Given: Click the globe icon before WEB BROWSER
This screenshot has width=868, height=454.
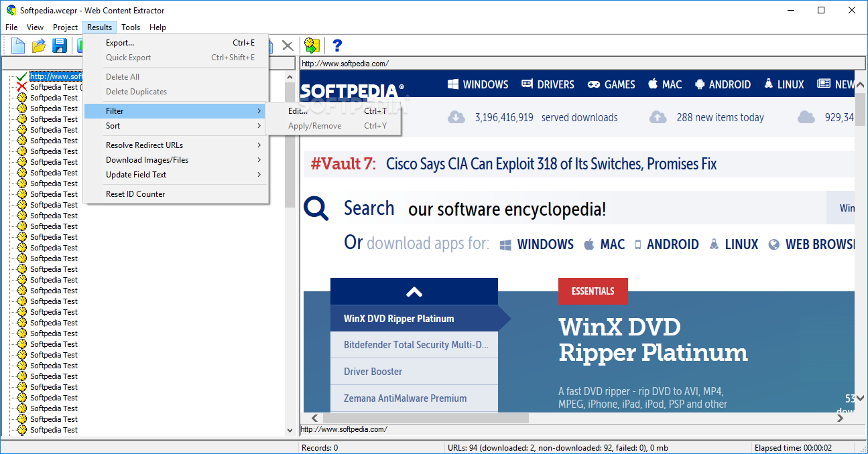Looking at the screenshot, I should coord(774,244).
